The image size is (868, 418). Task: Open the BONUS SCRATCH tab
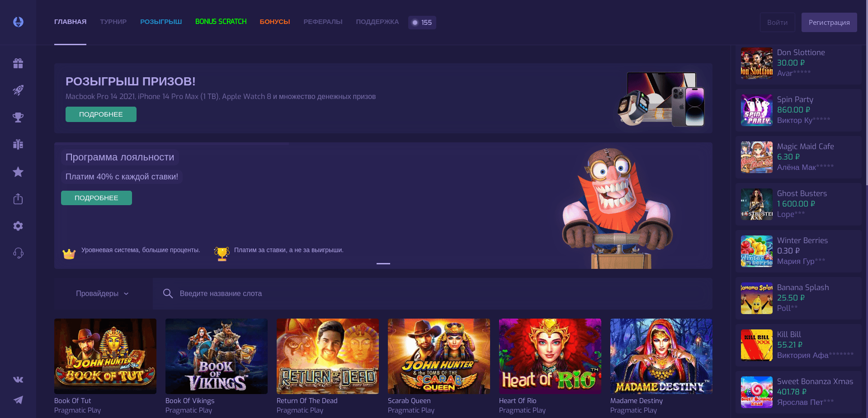tap(221, 22)
